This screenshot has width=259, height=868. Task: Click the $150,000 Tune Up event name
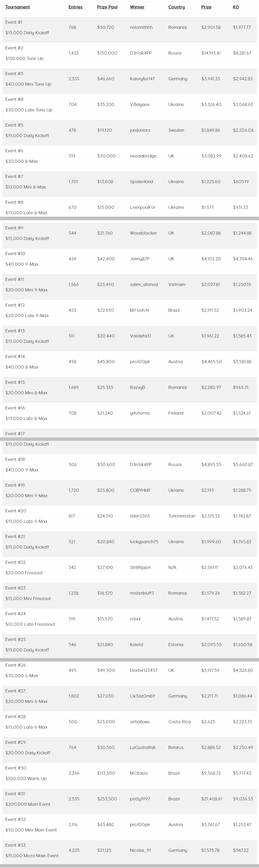24,58
